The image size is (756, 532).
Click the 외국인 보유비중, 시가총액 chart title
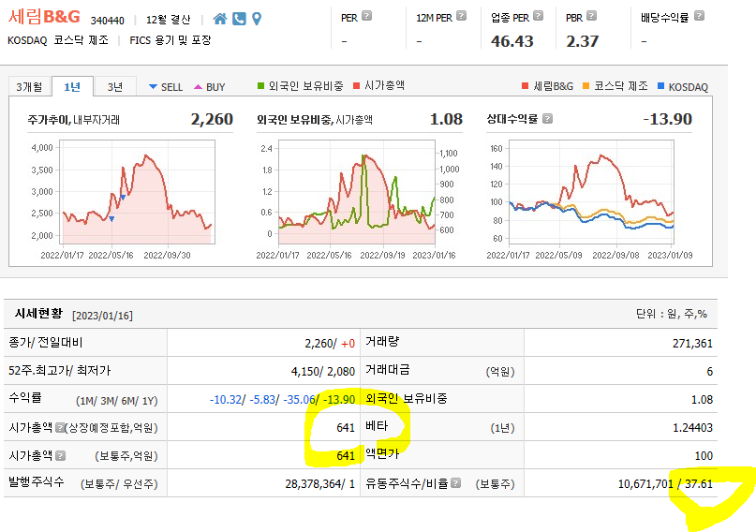315,120
